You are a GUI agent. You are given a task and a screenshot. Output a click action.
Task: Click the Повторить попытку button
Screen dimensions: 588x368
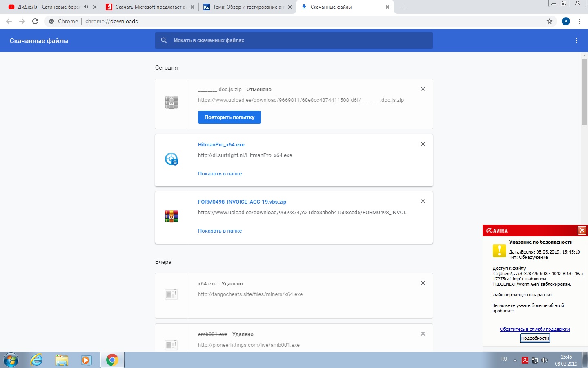229,117
